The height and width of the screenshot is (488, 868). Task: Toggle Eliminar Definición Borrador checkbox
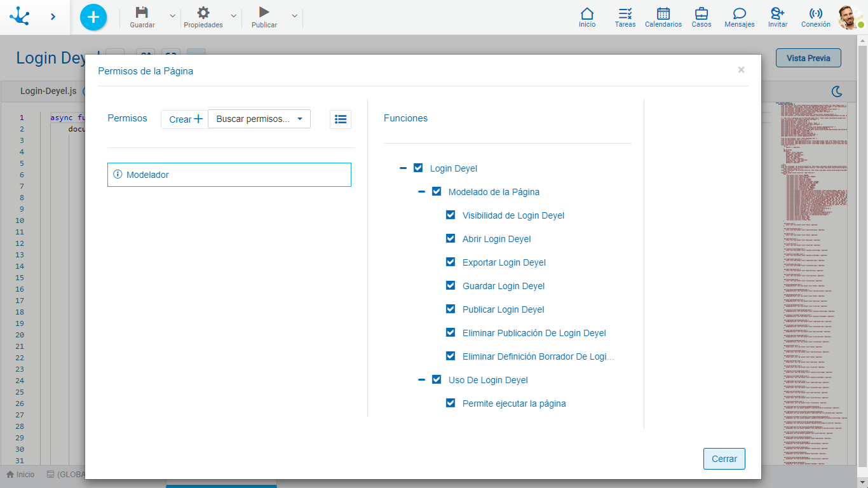click(451, 356)
